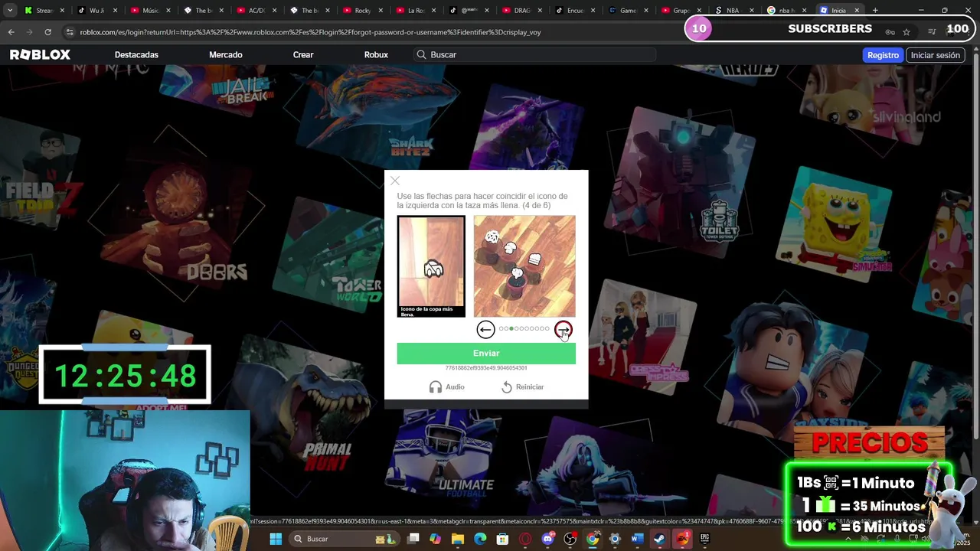Viewport: 980px width, 551px height.
Task: Open the EA app from the taskbar
Action: [x=682, y=539]
